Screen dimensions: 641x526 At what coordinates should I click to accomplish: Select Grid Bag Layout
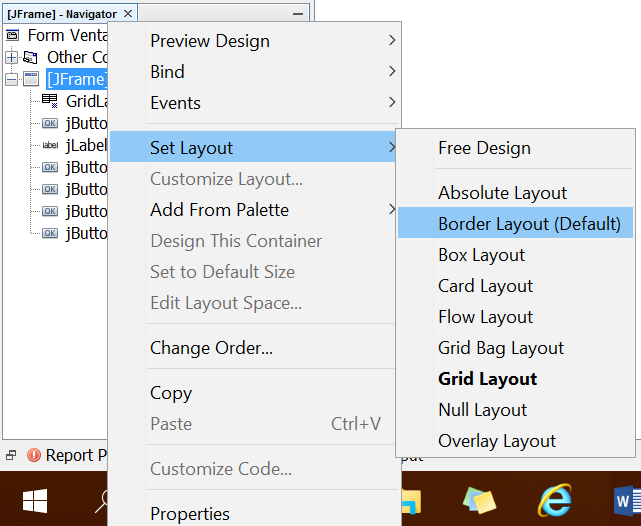[501, 348]
